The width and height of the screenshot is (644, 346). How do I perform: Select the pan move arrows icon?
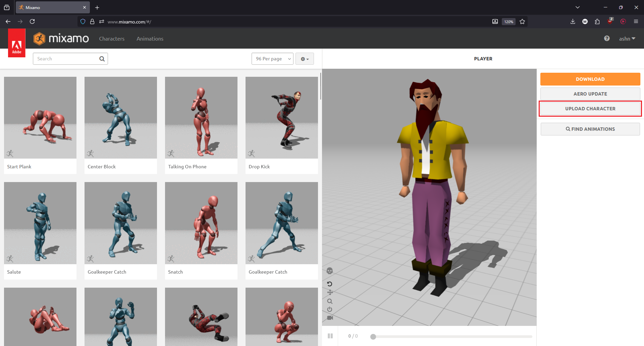pos(330,292)
